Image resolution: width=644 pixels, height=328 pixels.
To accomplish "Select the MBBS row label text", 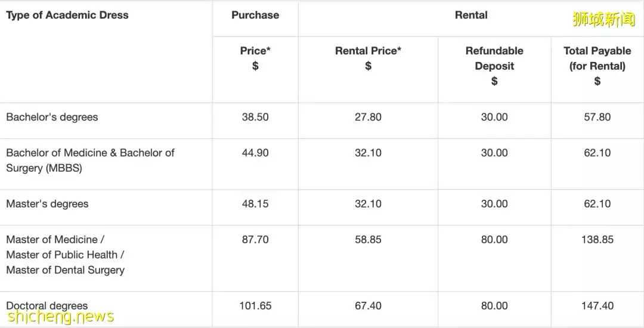I will pyautogui.click(x=90, y=160).
